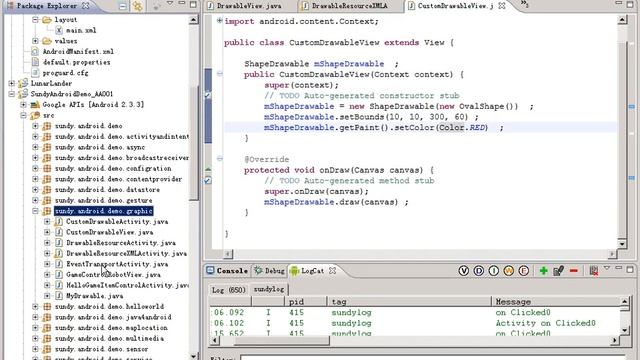Viewport: 640px width, 360px height.
Task: Click the TODO task marker beside onDraw
Action: [207, 180]
